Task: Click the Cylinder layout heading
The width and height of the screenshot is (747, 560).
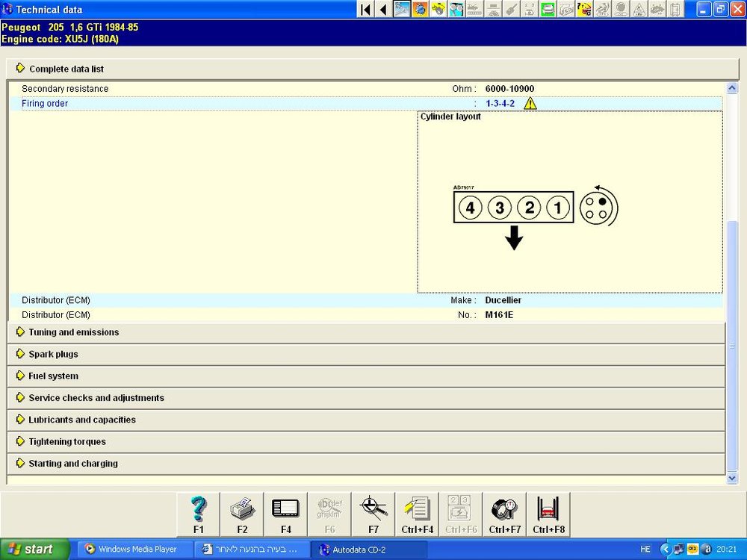Action: [x=450, y=116]
